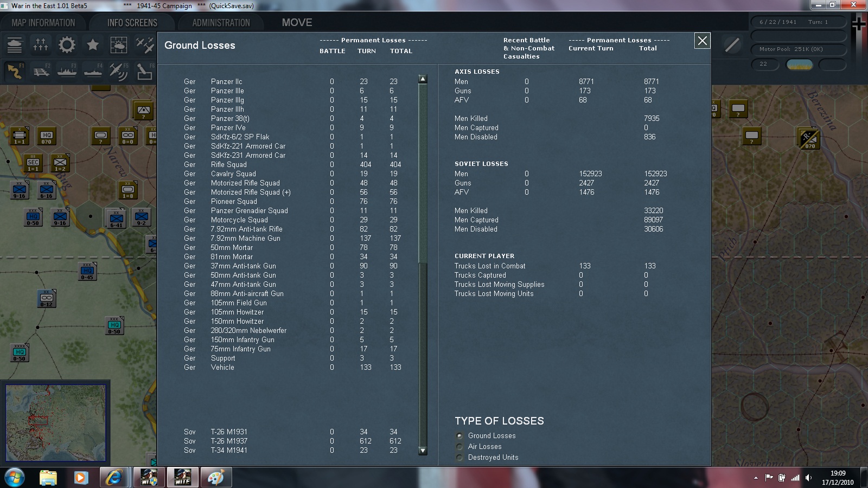The height and width of the screenshot is (488, 868).
Task: Select the Soviet HQ 0?0 unit counter
Action: (x=47, y=137)
